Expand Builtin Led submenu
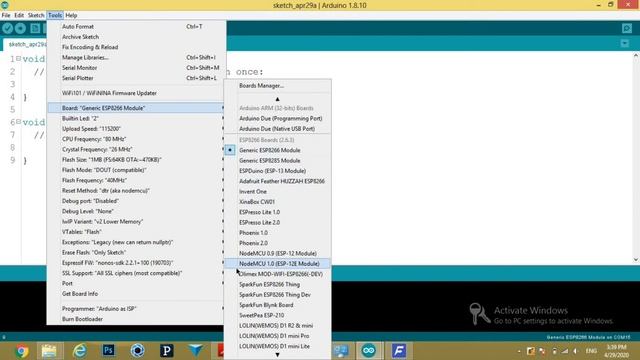This screenshot has width=640, height=360. pos(136,118)
